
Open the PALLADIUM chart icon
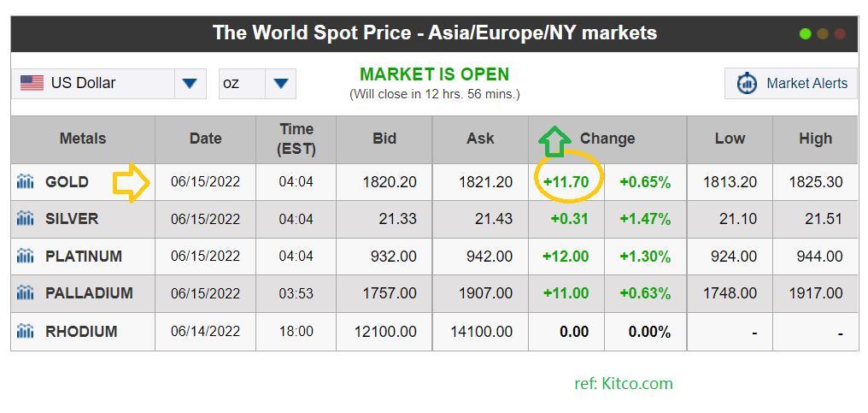point(25,292)
